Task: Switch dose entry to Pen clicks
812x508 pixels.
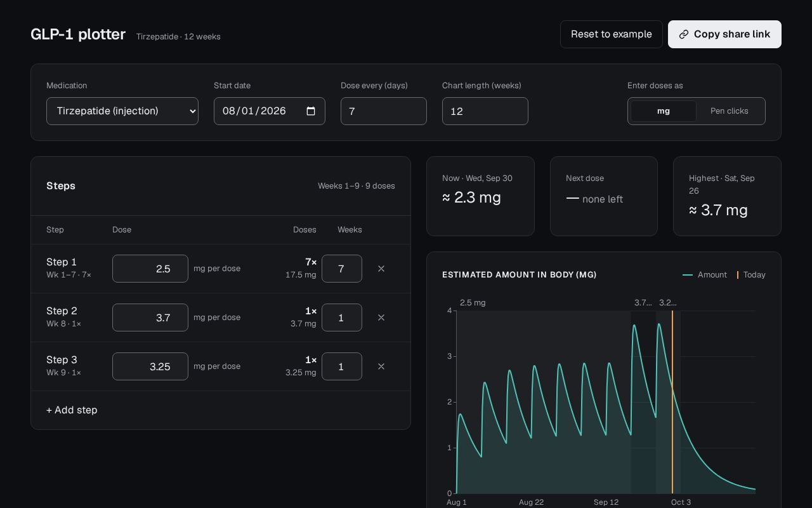Action: 730,111
